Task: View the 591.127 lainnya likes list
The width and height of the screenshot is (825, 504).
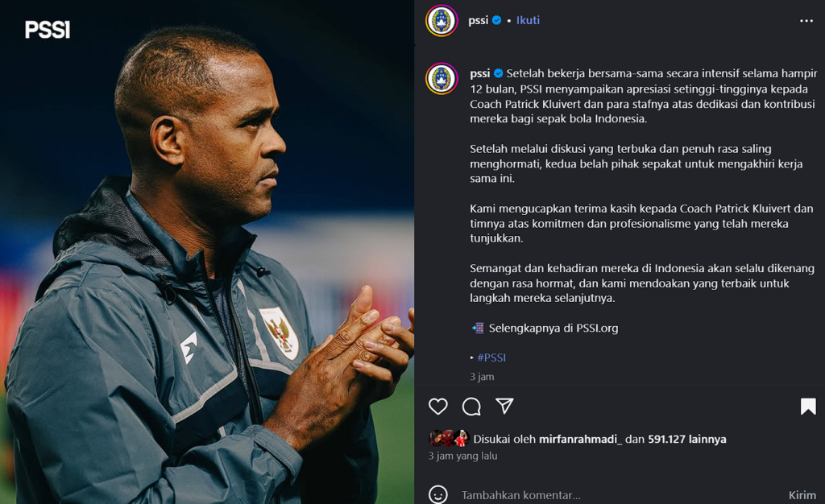Action: coord(686,440)
